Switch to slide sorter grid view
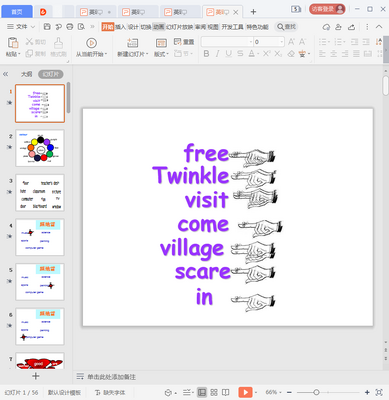Viewport: 389px width, 400px height. [x=214, y=393]
